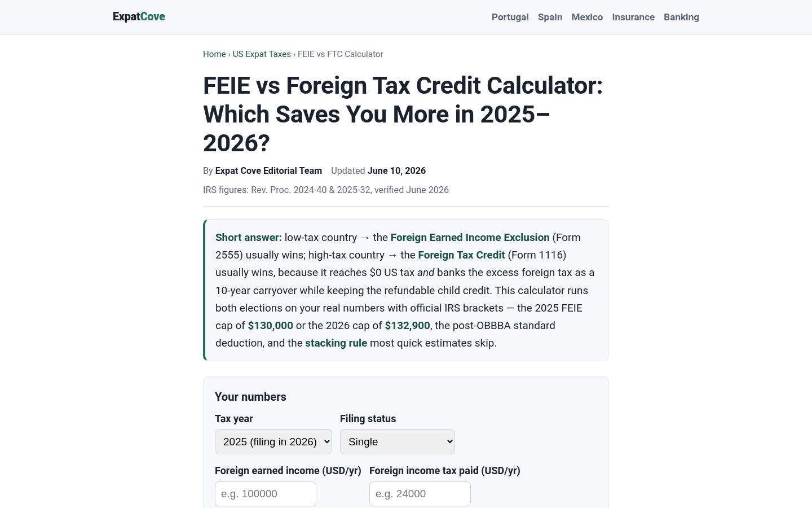The image size is (812, 508).
Task: Open the Foreign Earned Income Exclusion link
Action: 470,238
